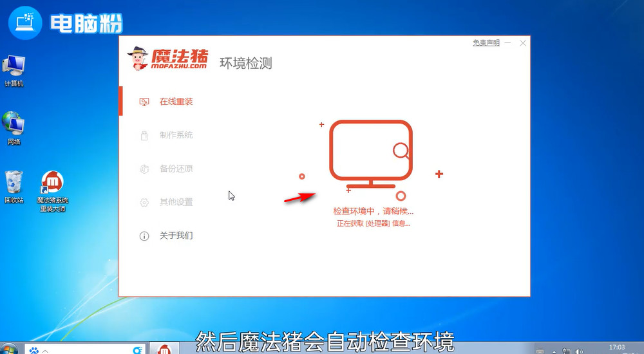Click the 检查环境中，请稍候... status text
The image size is (644, 354).
coord(374,212)
